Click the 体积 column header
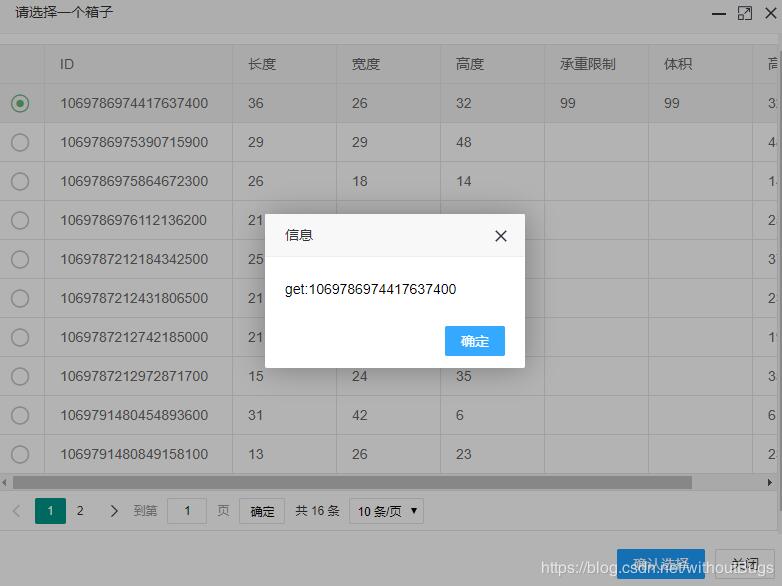This screenshot has width=782, height=586. (678, 64)
